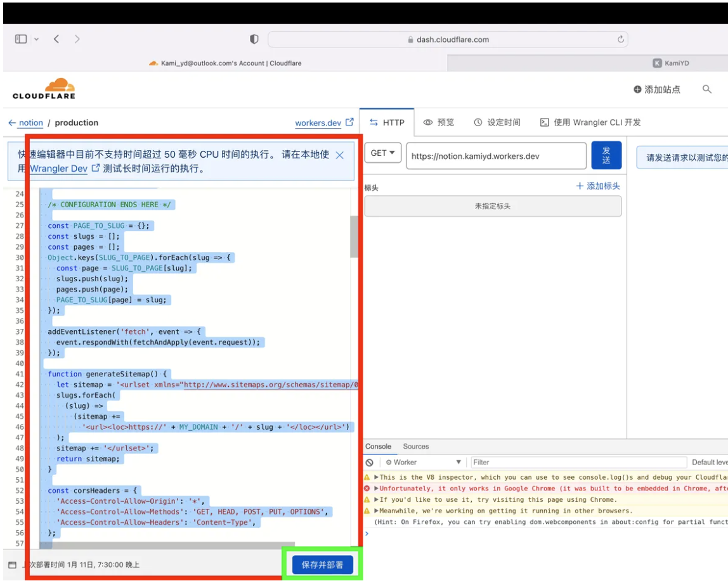Open the GET method dropdown

click(382, 153)
